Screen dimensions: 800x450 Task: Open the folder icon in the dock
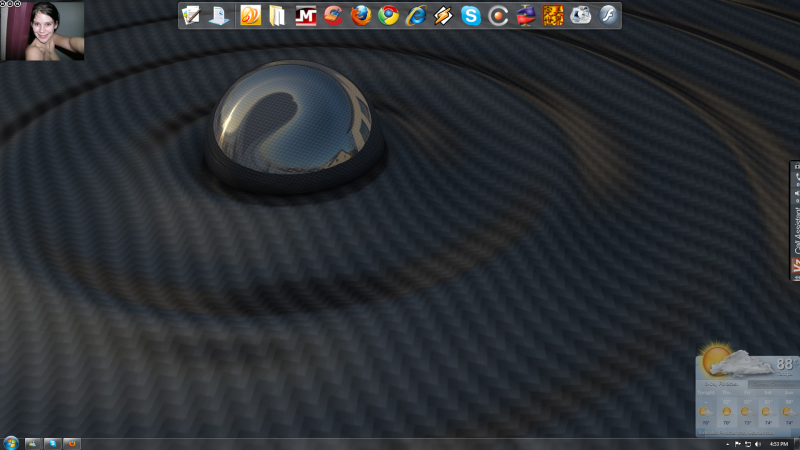[278, 15]
